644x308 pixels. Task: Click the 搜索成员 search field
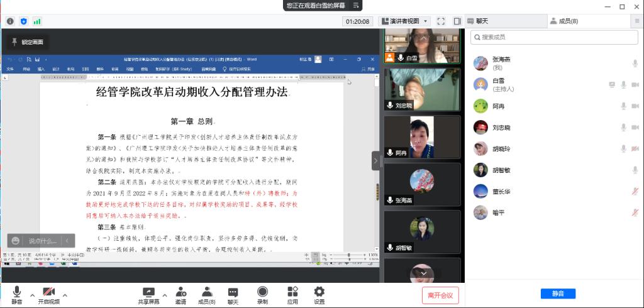(553, 37)
